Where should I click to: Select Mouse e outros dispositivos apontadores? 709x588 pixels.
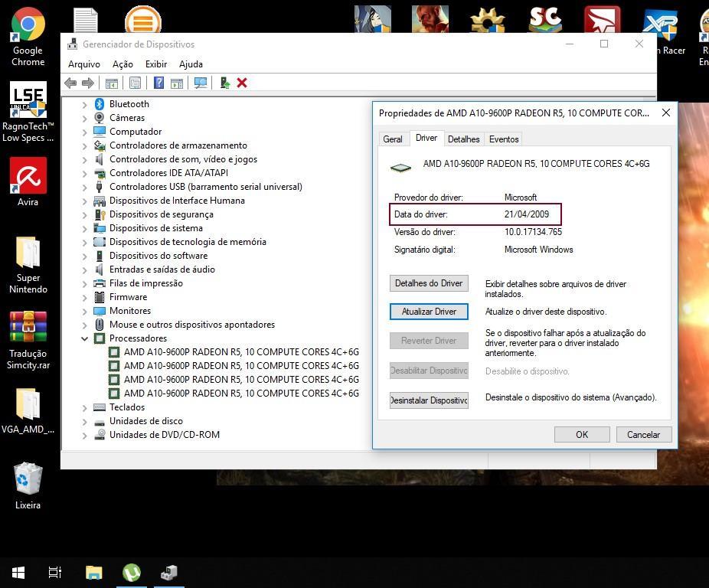tap(192, 325)
